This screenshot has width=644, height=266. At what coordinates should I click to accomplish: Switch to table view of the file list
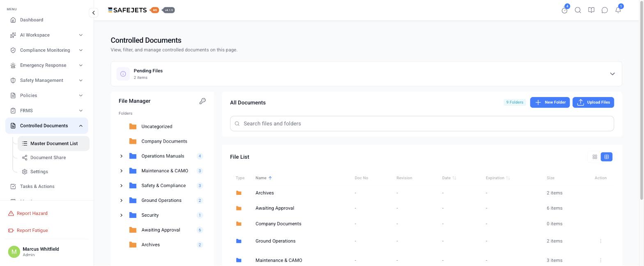[607, 157]
